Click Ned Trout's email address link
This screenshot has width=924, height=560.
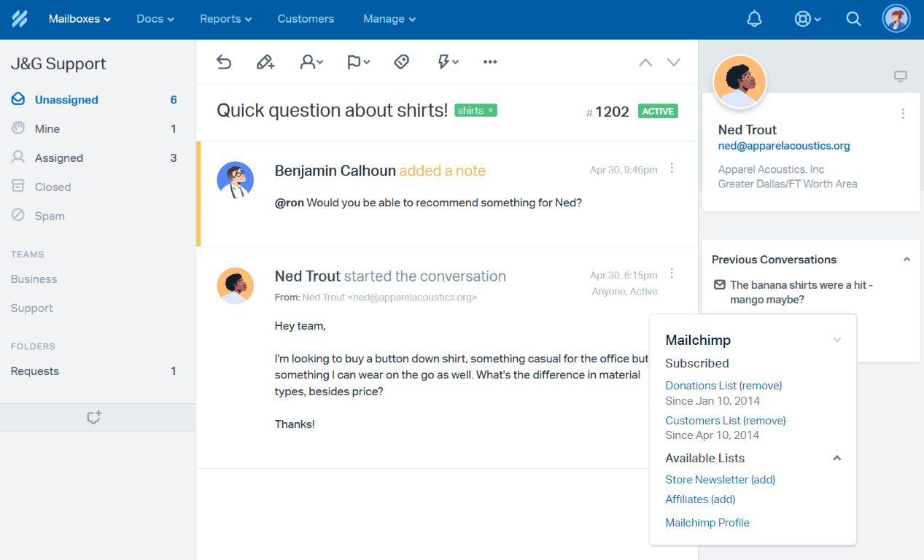point(784,146)
